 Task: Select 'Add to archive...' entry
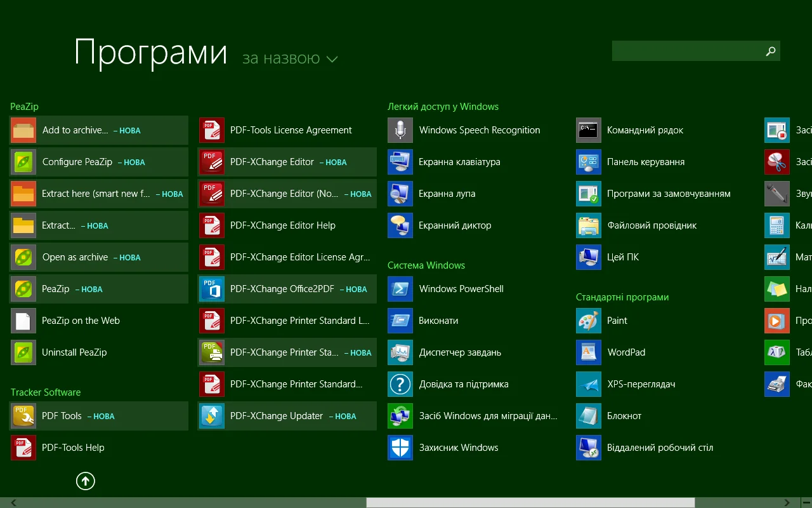coord(75,130)
